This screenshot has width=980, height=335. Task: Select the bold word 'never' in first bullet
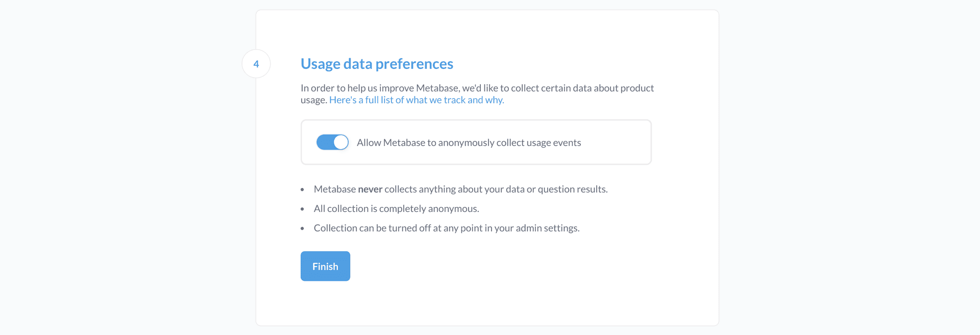370,189
